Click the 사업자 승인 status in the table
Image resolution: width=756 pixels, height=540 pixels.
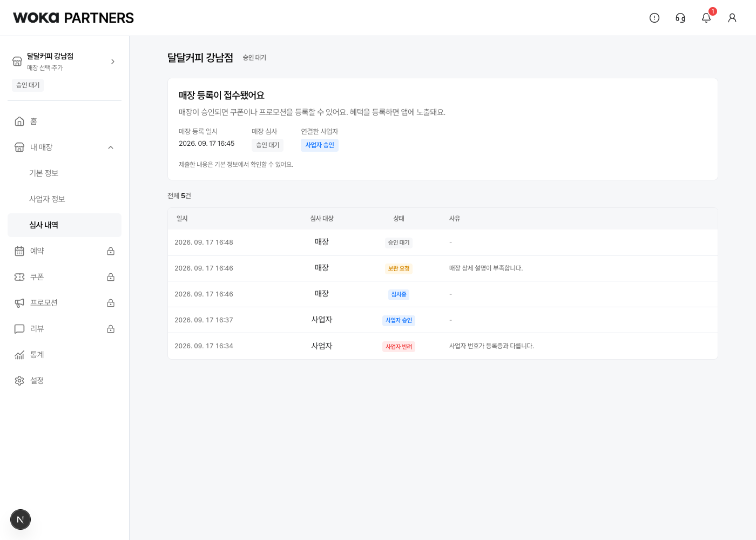click(x=399, y=320)
